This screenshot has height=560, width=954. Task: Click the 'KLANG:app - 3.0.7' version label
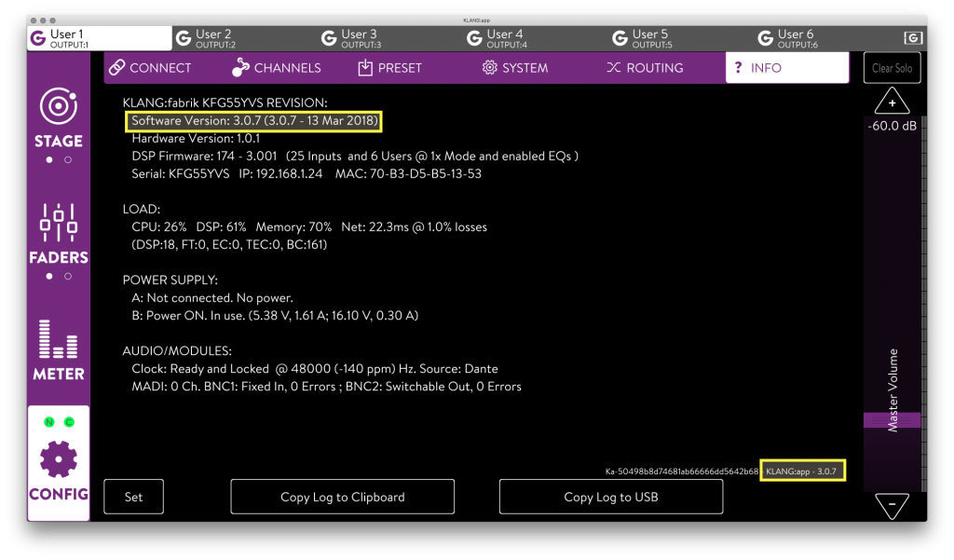[800, 471]
